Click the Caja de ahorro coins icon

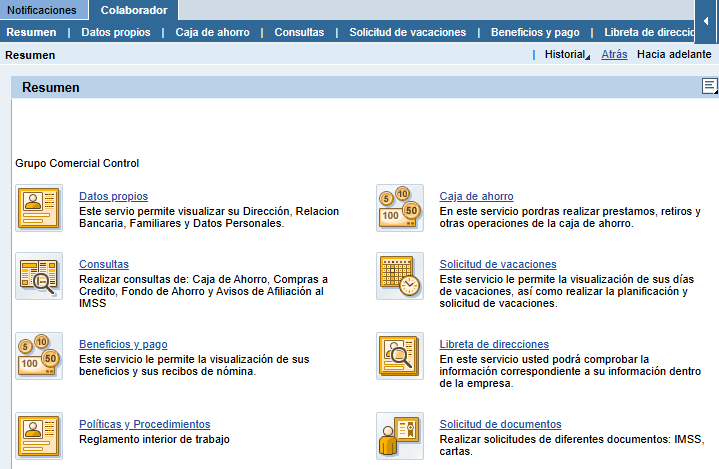(399, 208)
